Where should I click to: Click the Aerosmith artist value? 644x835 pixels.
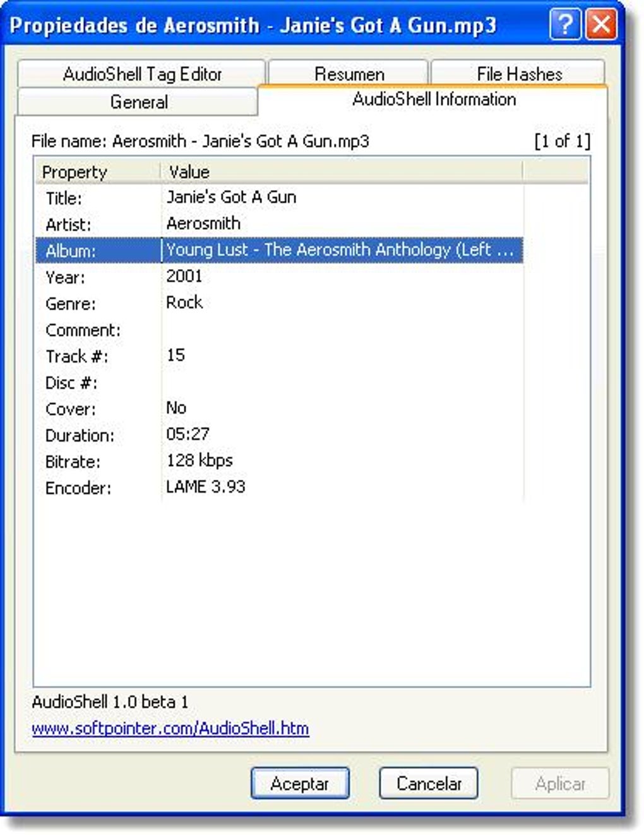203,224
